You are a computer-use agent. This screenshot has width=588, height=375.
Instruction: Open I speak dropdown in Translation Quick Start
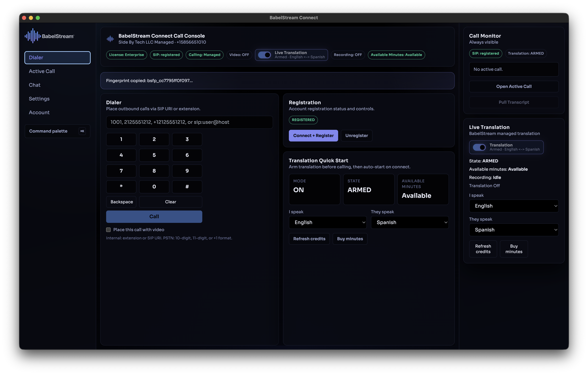(327, 222)
